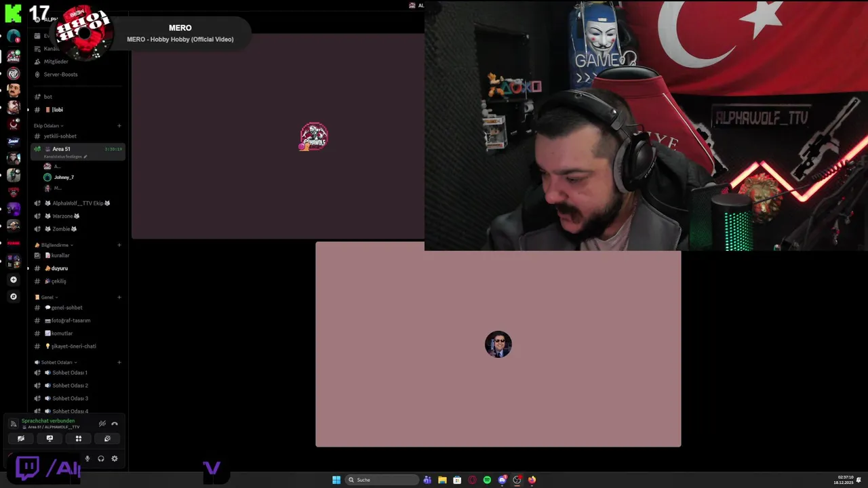Open Microsoft Store taskbar icon
Viewport: 868px width, 488px height.
coord(457,480)
